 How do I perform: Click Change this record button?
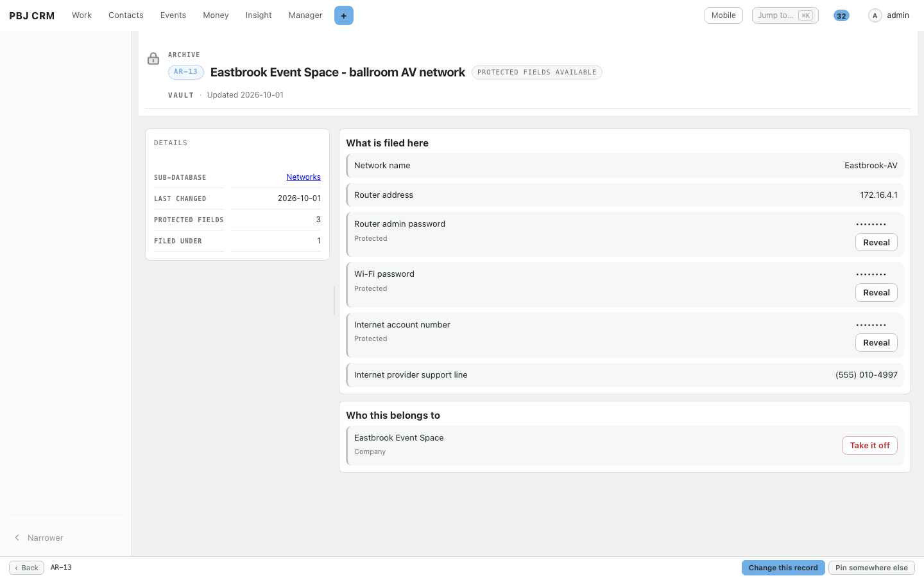pos(783,568)
